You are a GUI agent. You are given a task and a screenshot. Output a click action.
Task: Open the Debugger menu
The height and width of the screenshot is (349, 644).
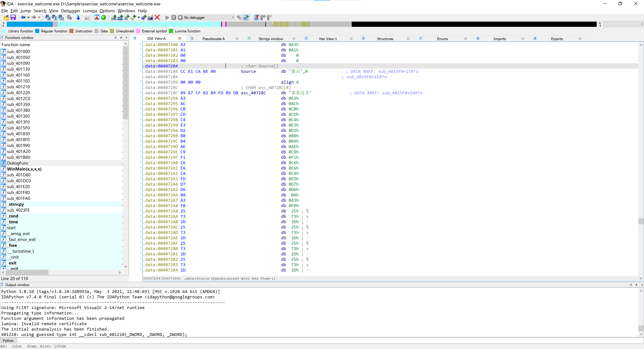point(71,11)
